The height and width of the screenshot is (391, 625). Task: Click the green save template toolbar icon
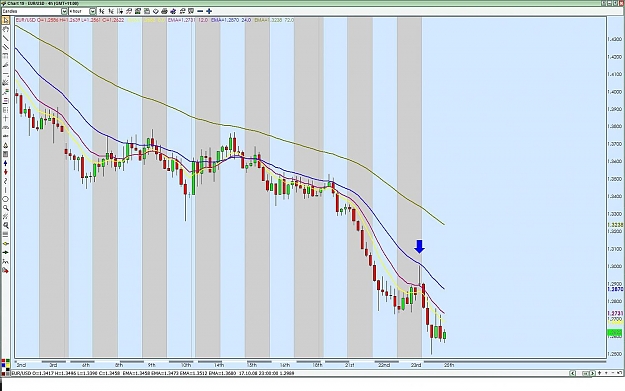click(x=138, y=11)
